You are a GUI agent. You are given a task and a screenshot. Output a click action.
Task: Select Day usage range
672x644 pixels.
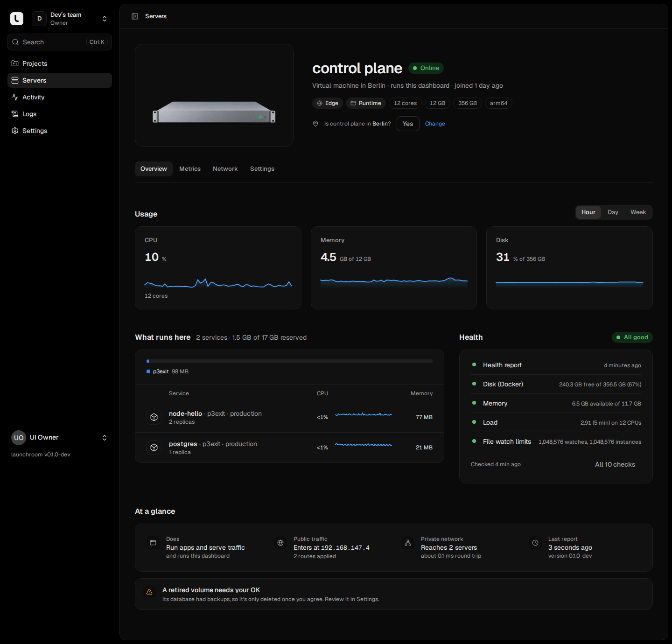pos(613,212)
